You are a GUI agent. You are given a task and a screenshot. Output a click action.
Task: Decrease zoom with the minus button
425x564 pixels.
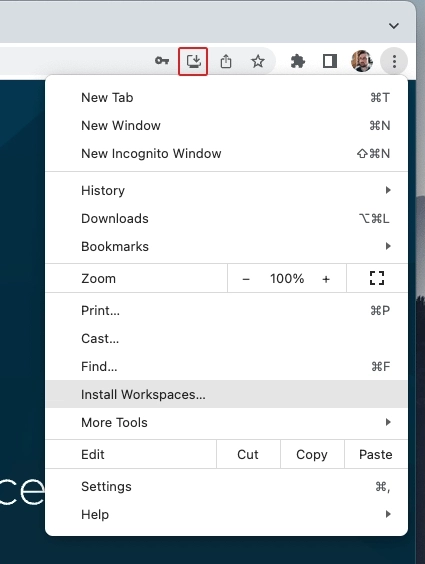246,279
